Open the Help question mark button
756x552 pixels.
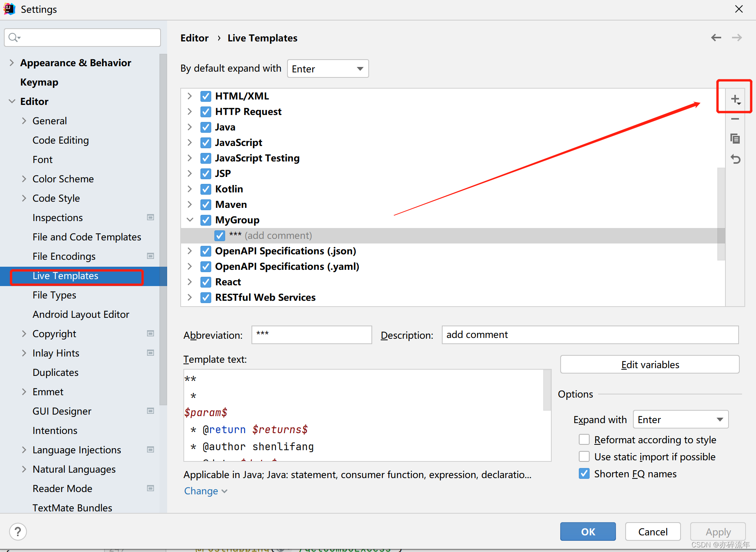click(18, 531)
